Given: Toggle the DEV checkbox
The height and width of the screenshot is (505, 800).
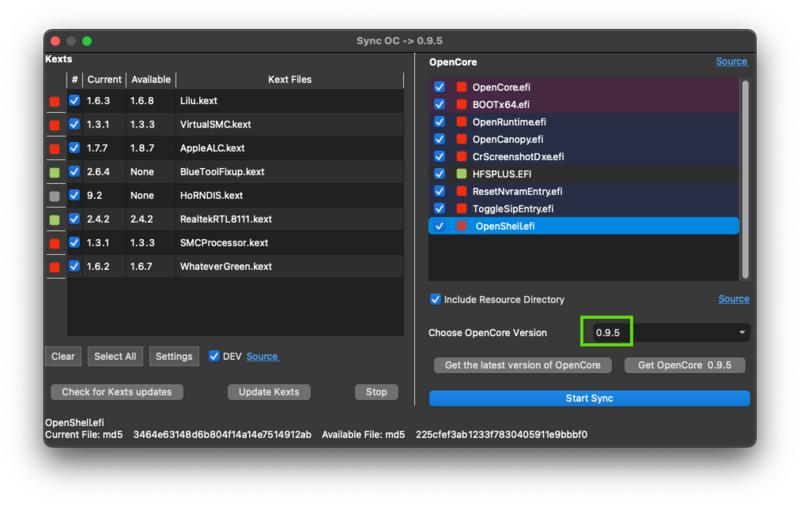Looking at the screenshot, I should tap(214, 356).
